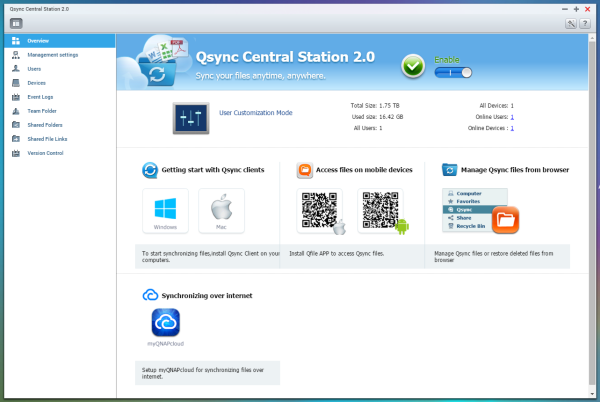Open the myQNAPcloud icon
This screenshot has width=600, height=402.
tap(165, 324)
